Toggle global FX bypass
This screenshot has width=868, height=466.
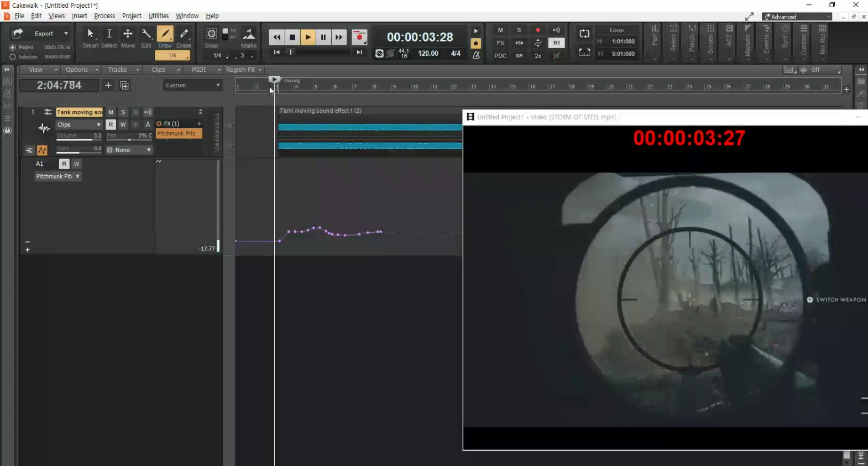(500, 43)
